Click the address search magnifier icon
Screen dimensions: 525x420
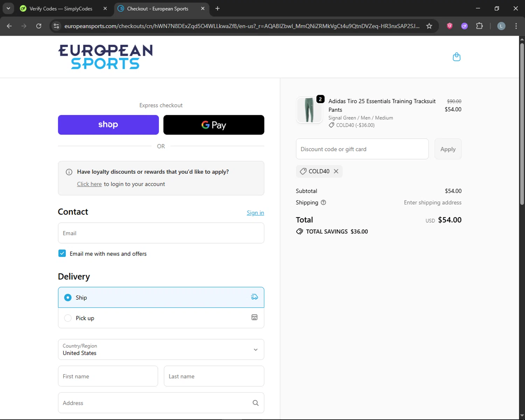click(x=255, y=403)
